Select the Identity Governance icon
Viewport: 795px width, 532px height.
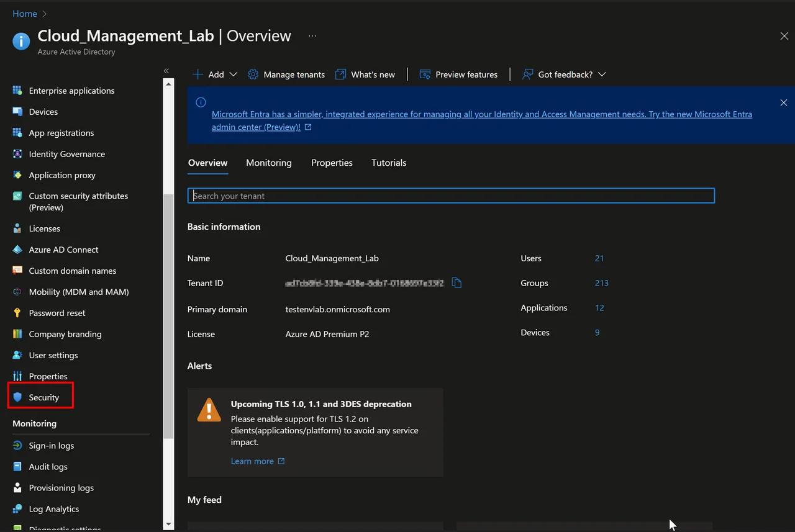17,154
